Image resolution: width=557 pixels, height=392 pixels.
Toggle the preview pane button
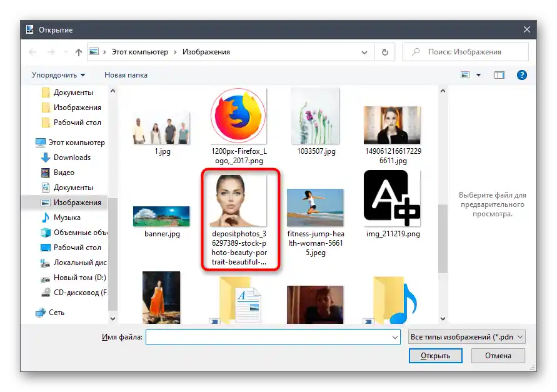pyautogui.click(x=499, y=75)
